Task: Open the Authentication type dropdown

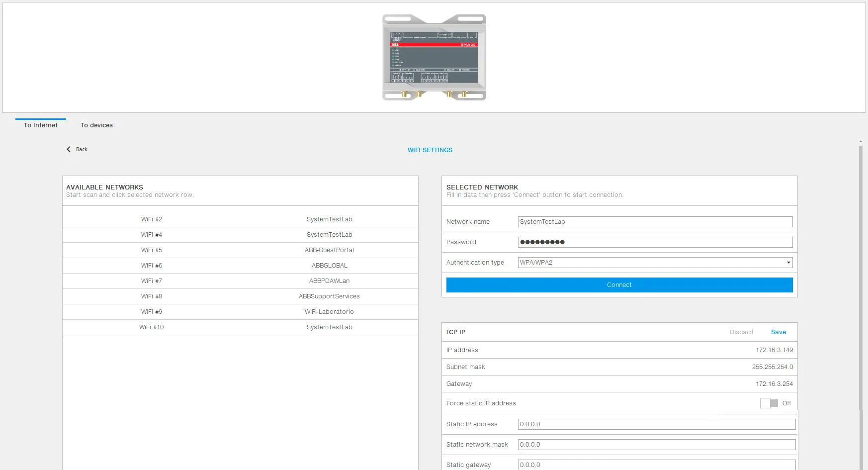Action: 655,263
